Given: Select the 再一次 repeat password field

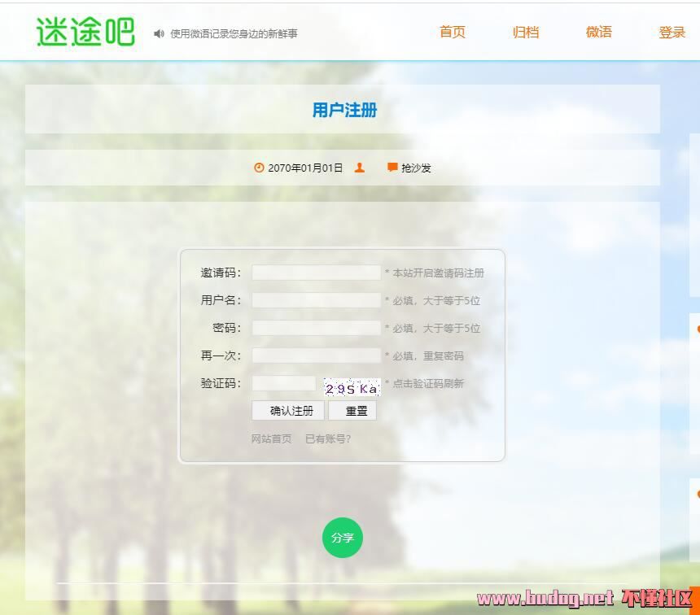Looking at the screenshot, I should [x=316, y=355].
